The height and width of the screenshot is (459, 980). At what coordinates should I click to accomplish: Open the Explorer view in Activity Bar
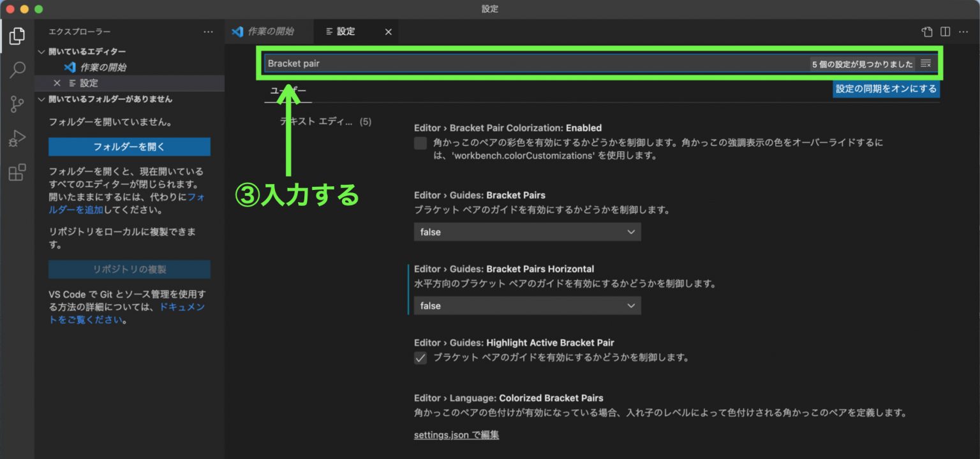click(x=17, y=37)
